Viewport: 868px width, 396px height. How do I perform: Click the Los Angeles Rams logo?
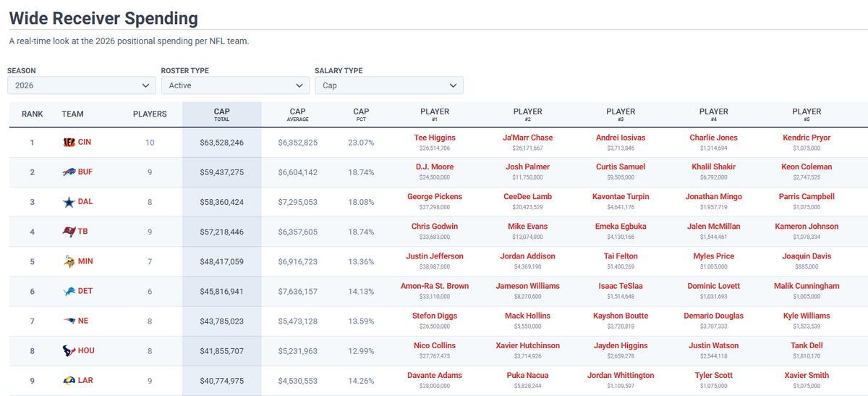click(69, 380)
